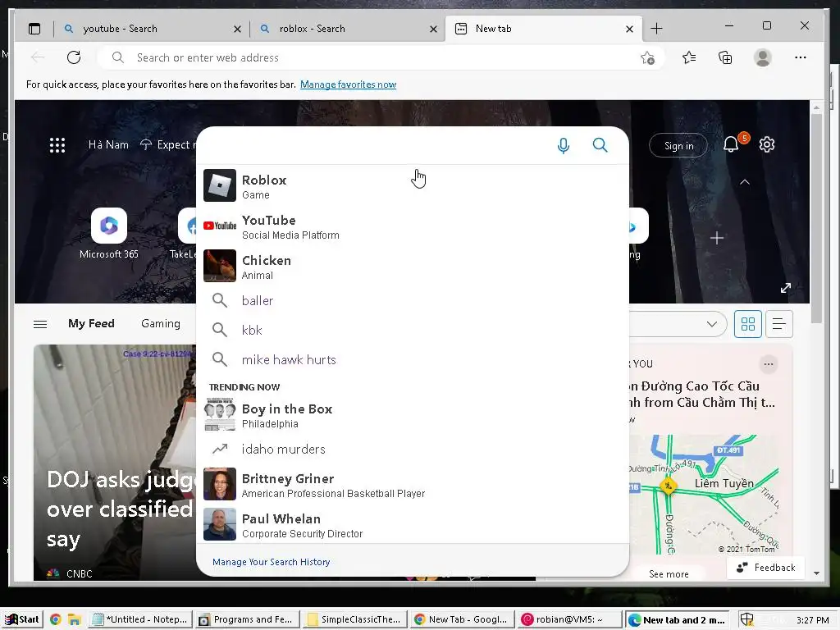Click Manage Your Search History link
This screenshot has height=630, width=840.
[271, 562]
